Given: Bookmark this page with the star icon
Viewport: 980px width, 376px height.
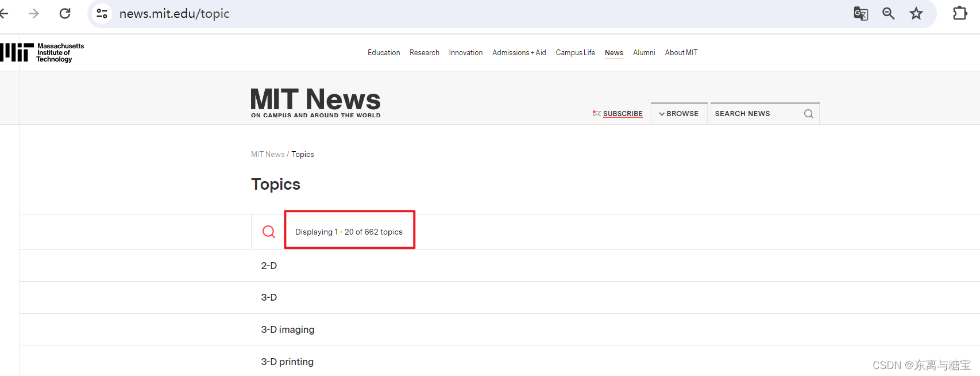Looking at the screenshot, I should coord(916,13).
